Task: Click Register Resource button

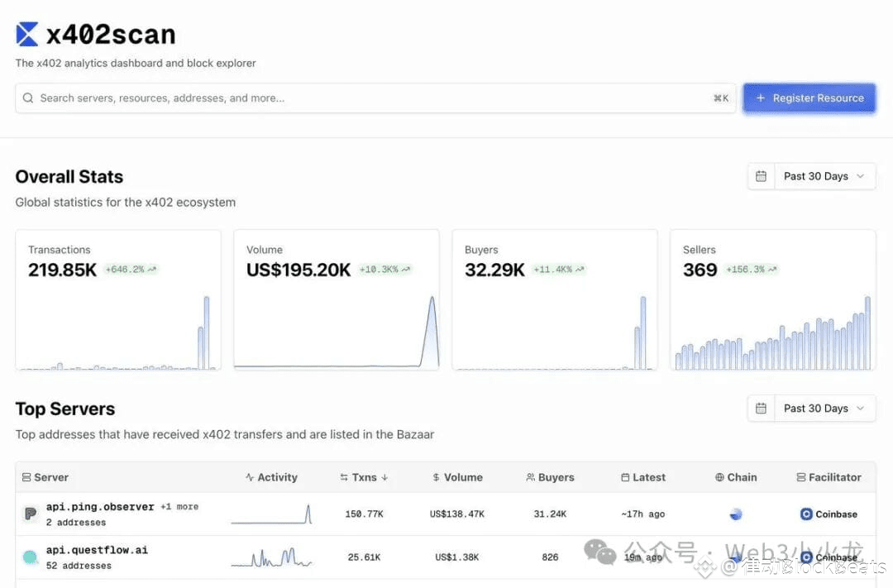Action: click(x=809, y=98)
